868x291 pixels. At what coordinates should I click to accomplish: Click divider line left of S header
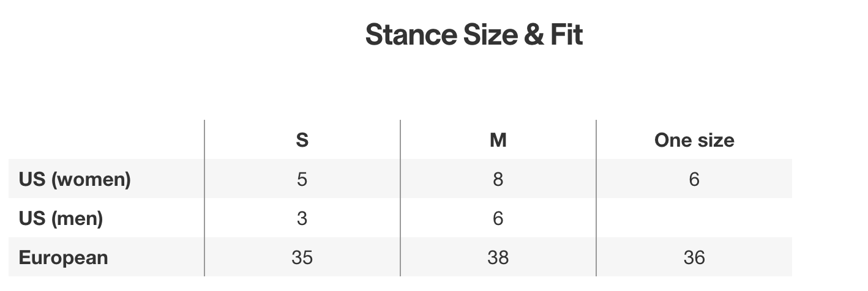(204, 140)
